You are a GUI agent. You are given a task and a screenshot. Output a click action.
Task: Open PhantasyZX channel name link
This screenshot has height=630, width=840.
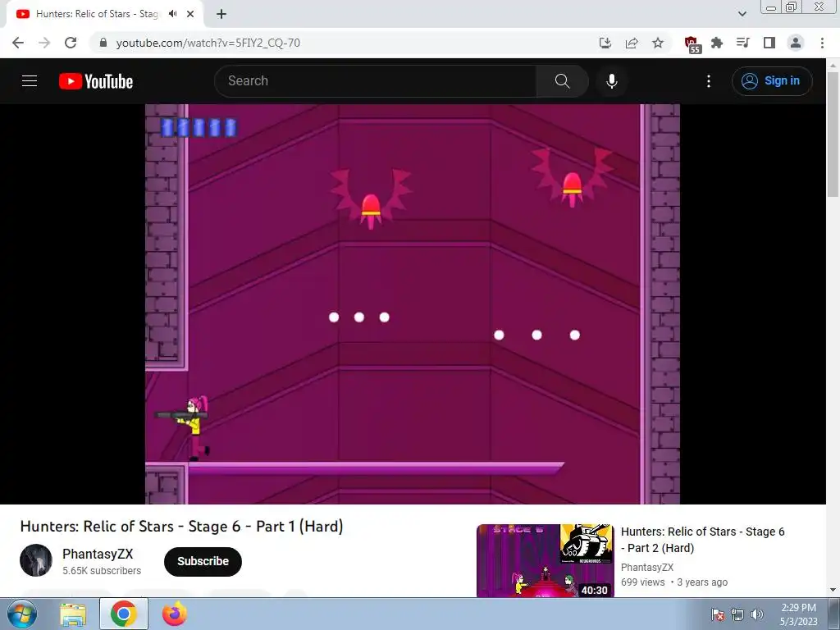98,554
